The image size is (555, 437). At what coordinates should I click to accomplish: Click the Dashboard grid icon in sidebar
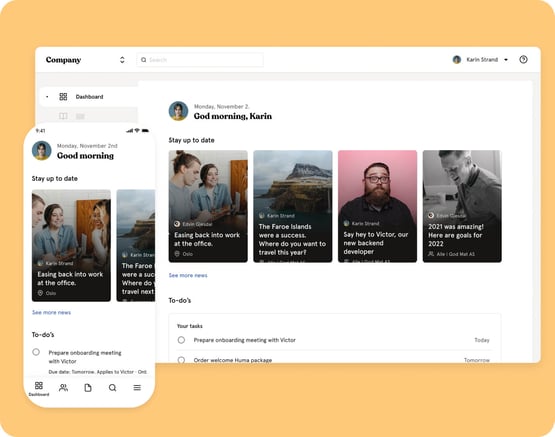[x=63, y=97]
